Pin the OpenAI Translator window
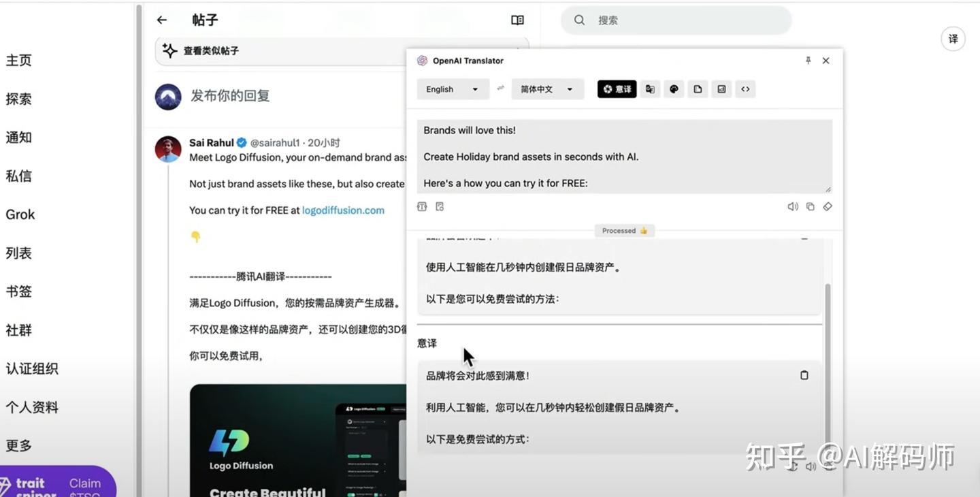Image resolution: width=980 pixels, height=497 pixels. 808,61
